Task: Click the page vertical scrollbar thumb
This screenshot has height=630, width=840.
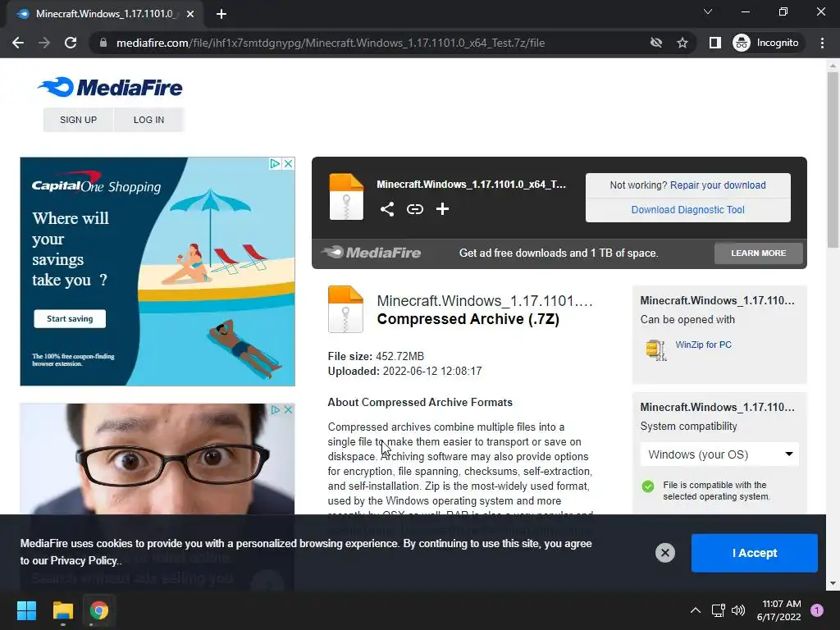Action: point(833,159)
